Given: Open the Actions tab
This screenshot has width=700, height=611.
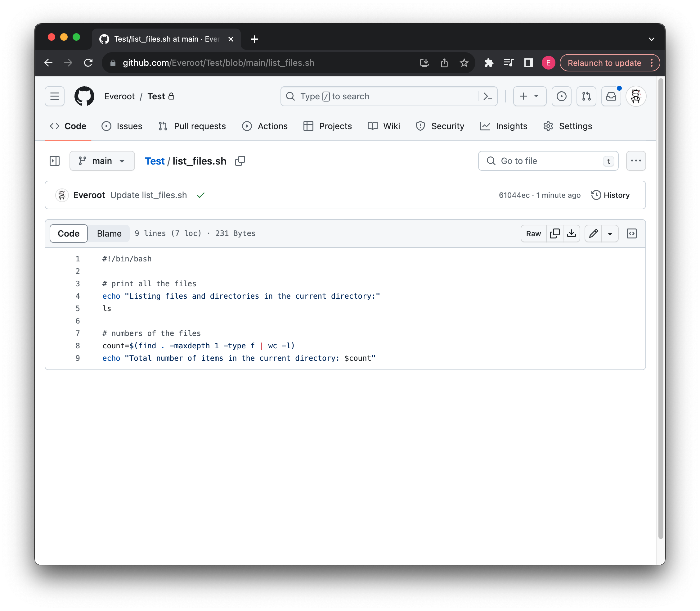Looking at the screenshot, I should click(x=265, y=126).
